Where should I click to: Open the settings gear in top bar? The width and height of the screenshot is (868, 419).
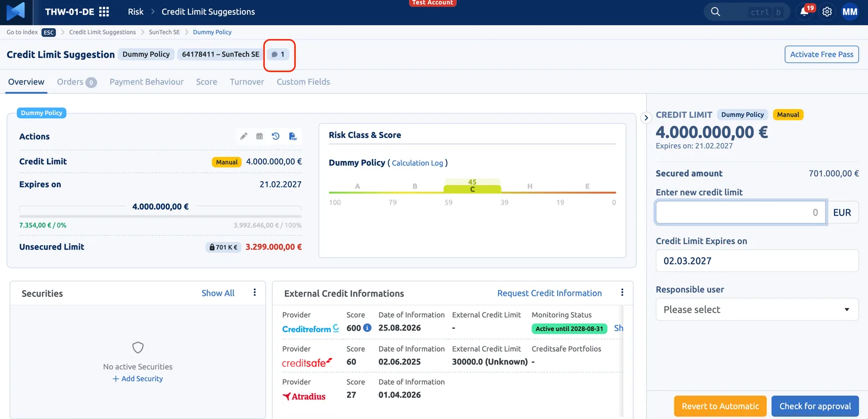click(x=827, y=12)
